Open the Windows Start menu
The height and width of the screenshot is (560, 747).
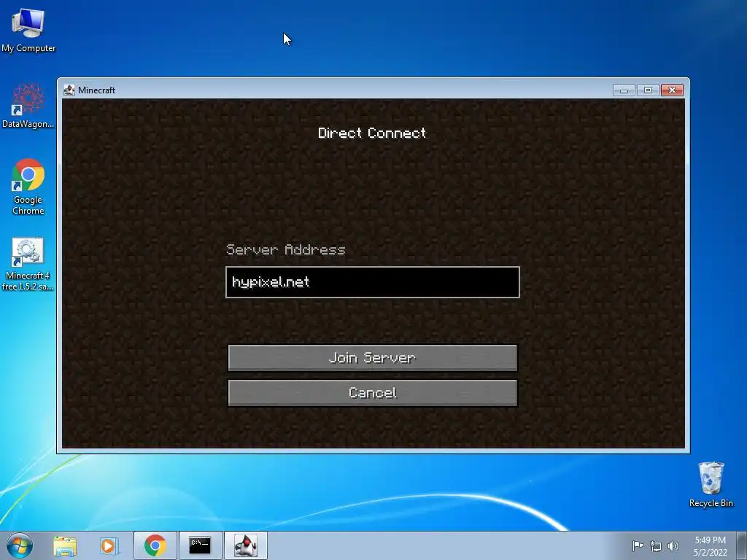click(20, 545)
